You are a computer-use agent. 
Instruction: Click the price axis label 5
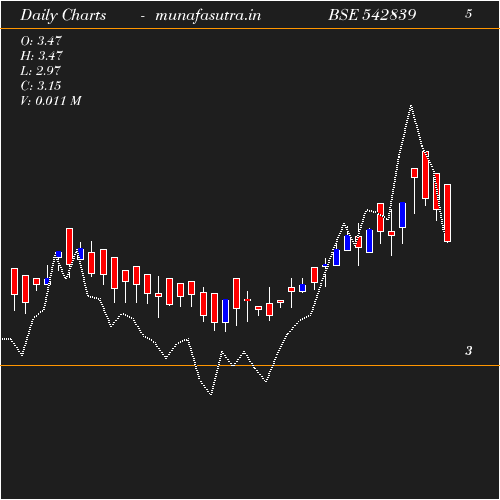(468, 14)
